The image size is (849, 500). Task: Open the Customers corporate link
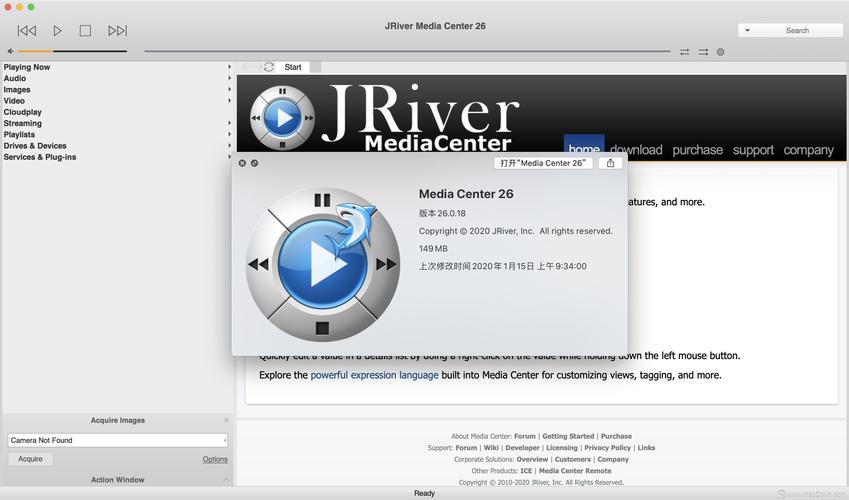click(572, 459)
